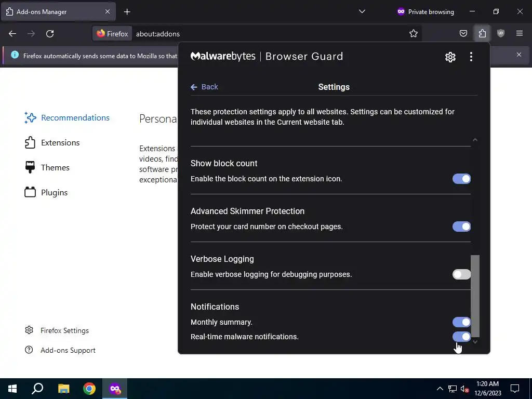Open Extensions in Add-ons sidebar
Screen dimensions: 532x399
click(x=52, y=142)
